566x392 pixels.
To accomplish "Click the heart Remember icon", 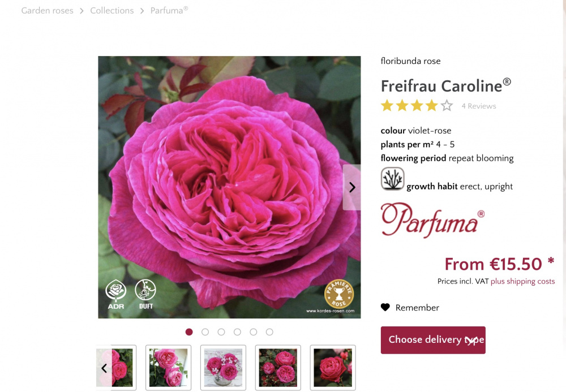I will tap(385, 307).
